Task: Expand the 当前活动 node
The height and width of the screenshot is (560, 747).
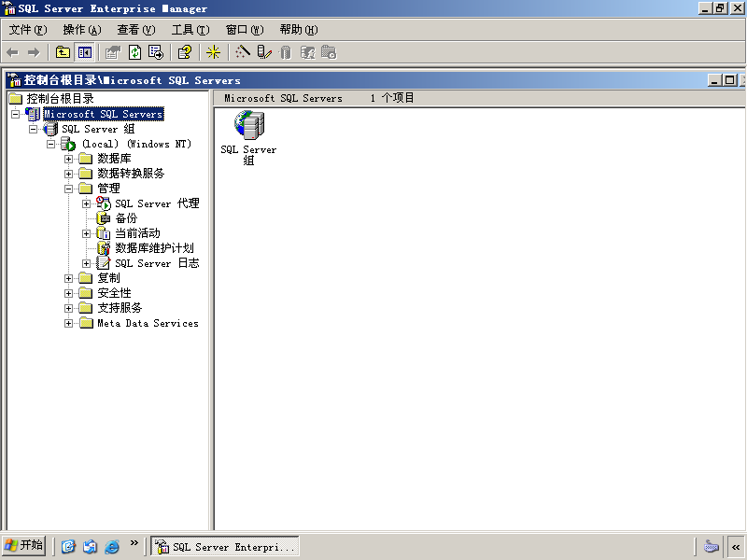Action: pos(86,234)
